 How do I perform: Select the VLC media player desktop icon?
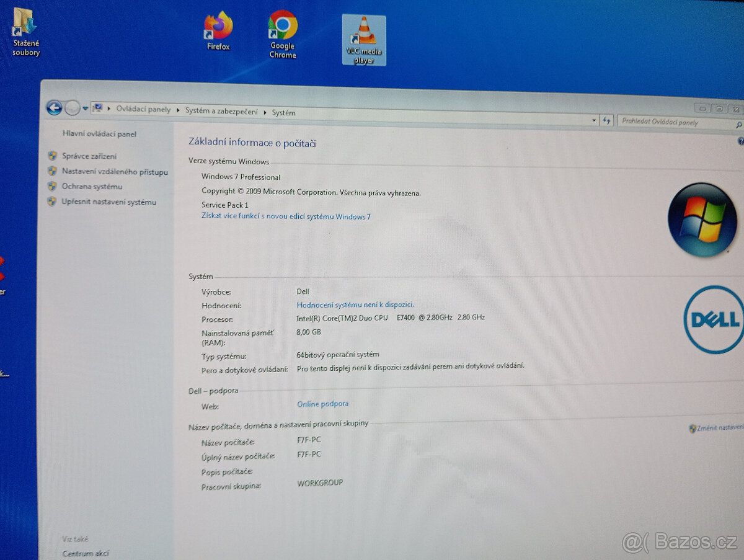(x=364, y=40)
